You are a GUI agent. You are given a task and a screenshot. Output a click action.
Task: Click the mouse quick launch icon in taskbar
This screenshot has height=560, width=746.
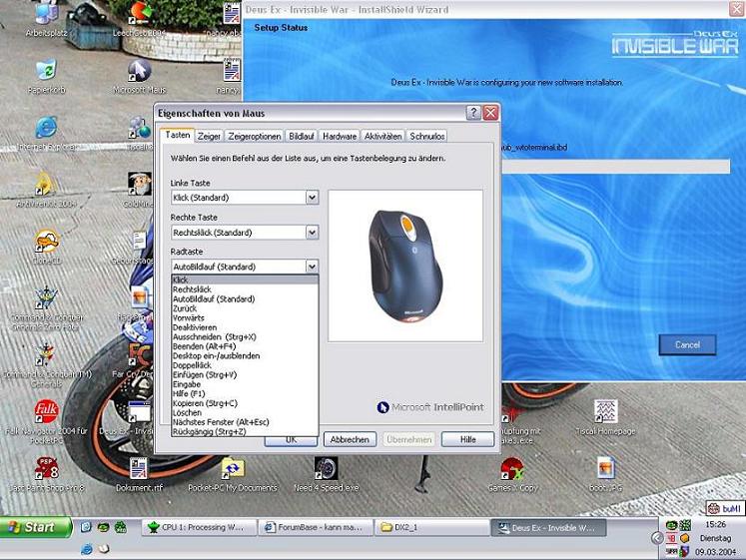coord(104,549)
